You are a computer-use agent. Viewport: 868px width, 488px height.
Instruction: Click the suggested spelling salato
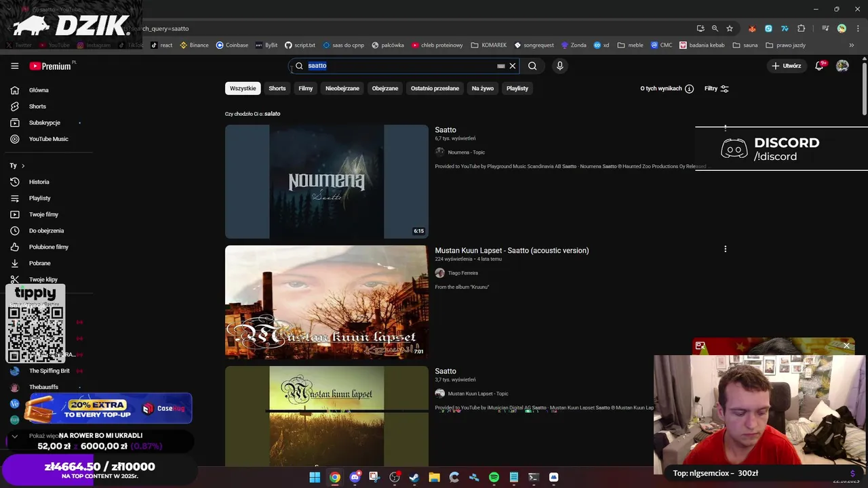tap(272, 114)
